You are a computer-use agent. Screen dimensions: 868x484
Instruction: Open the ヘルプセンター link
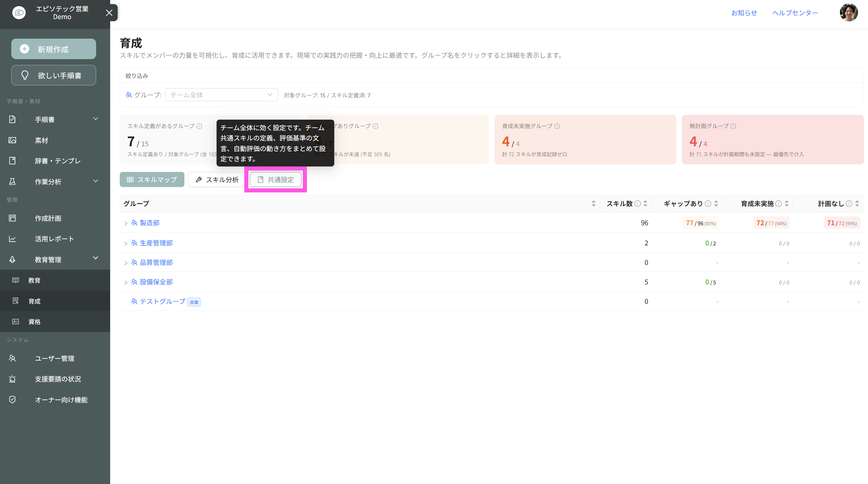(x=795, y=13)
